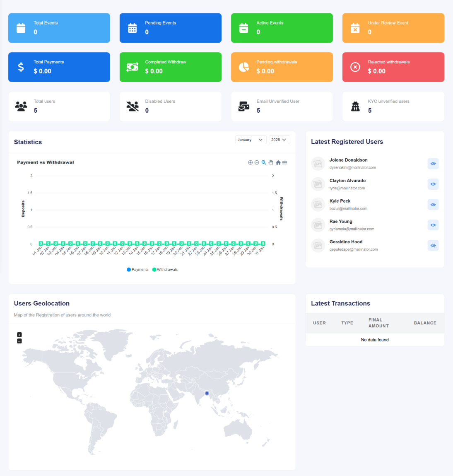
Task: View Geraldine Hood's profile details
Action: [x=433, y=245]
